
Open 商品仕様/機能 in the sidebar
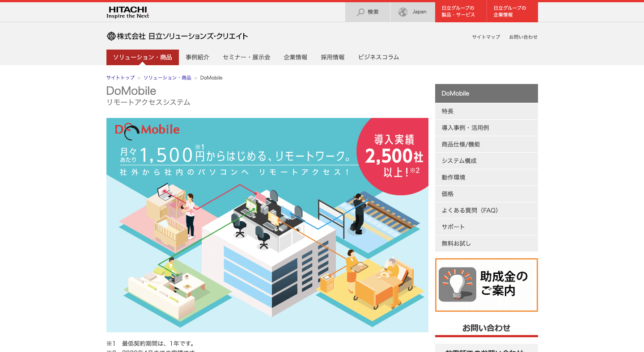[x=487, y=144]
